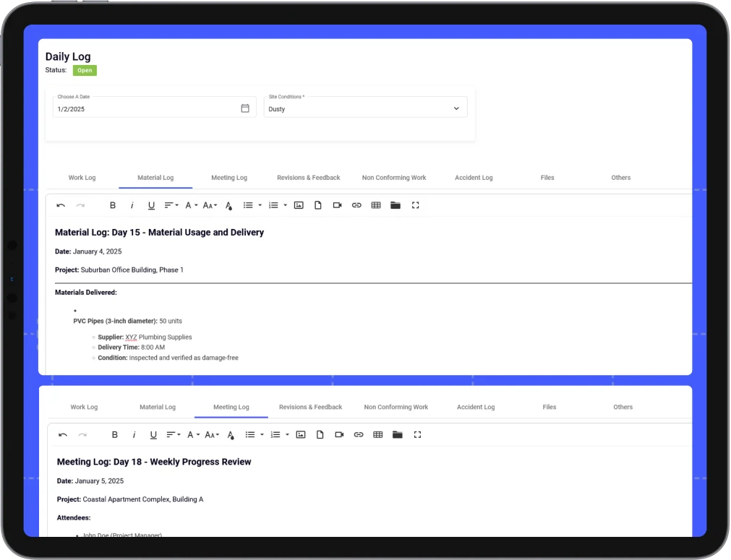Open Accident Log tab in upper panel

coord(474,178)
